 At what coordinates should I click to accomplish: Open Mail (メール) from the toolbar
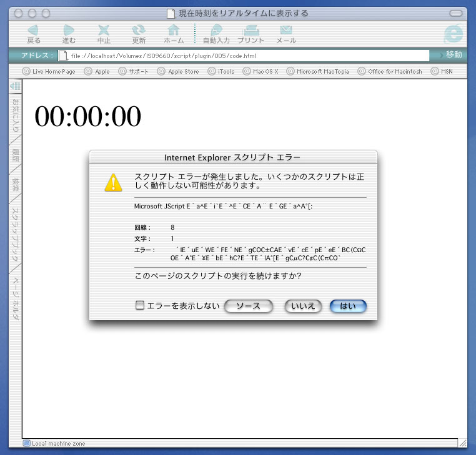coord(286,30)
